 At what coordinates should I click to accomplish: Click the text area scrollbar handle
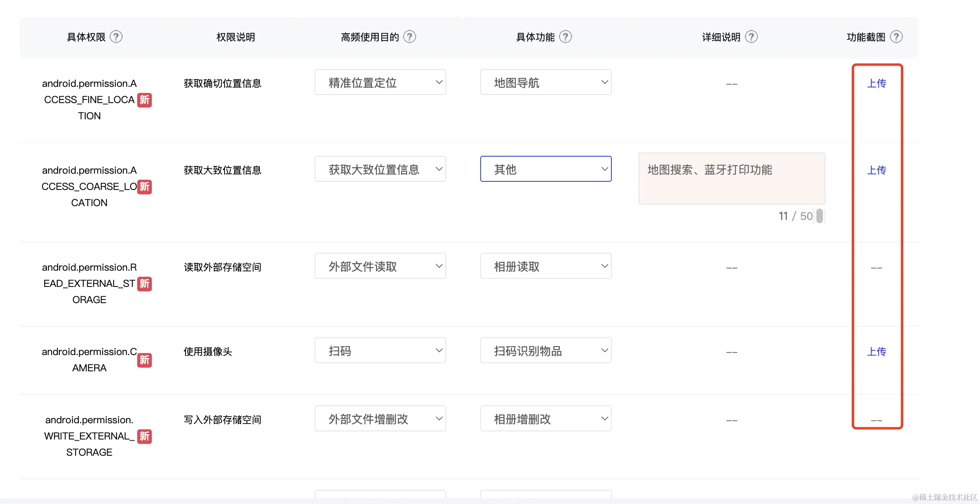pos(820,216)
